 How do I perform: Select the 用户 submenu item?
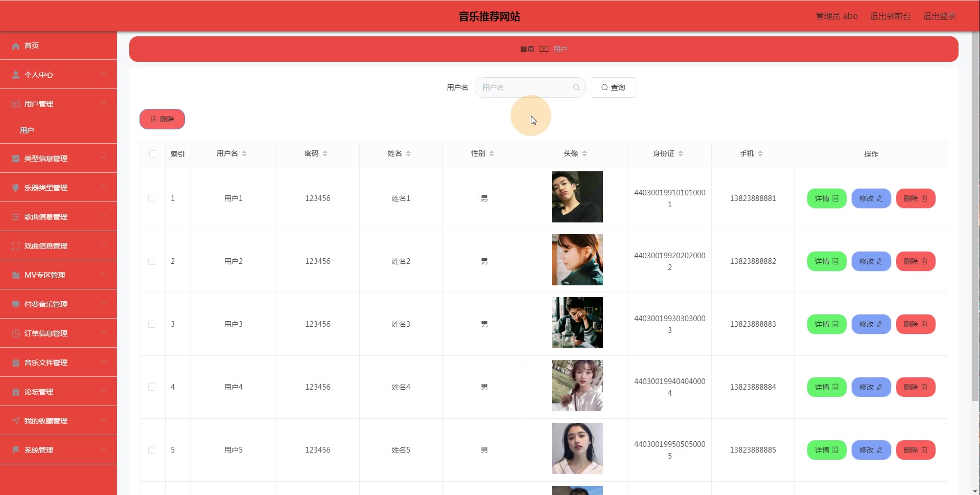pos(58,130)
